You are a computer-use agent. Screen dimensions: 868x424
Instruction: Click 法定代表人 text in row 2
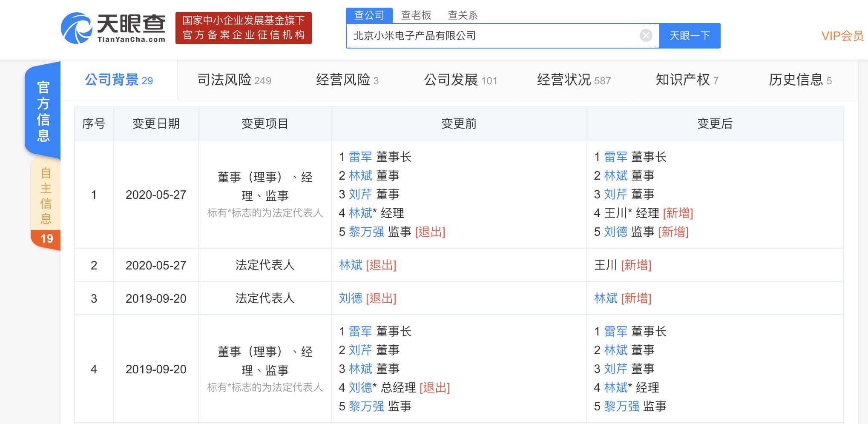tap(265, 265)
